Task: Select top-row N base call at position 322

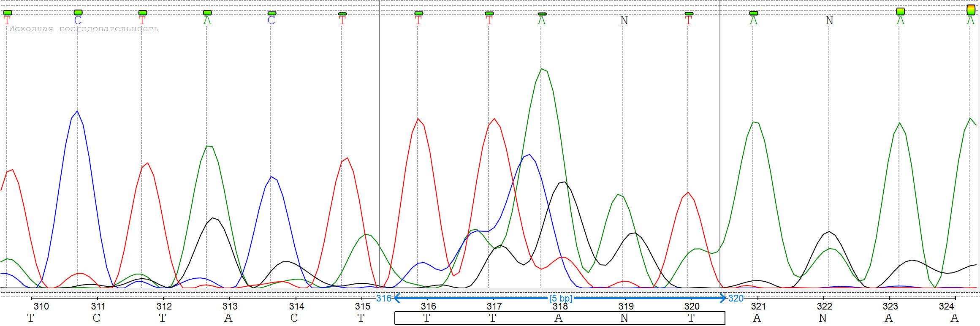Action: [x=829, y=20]
